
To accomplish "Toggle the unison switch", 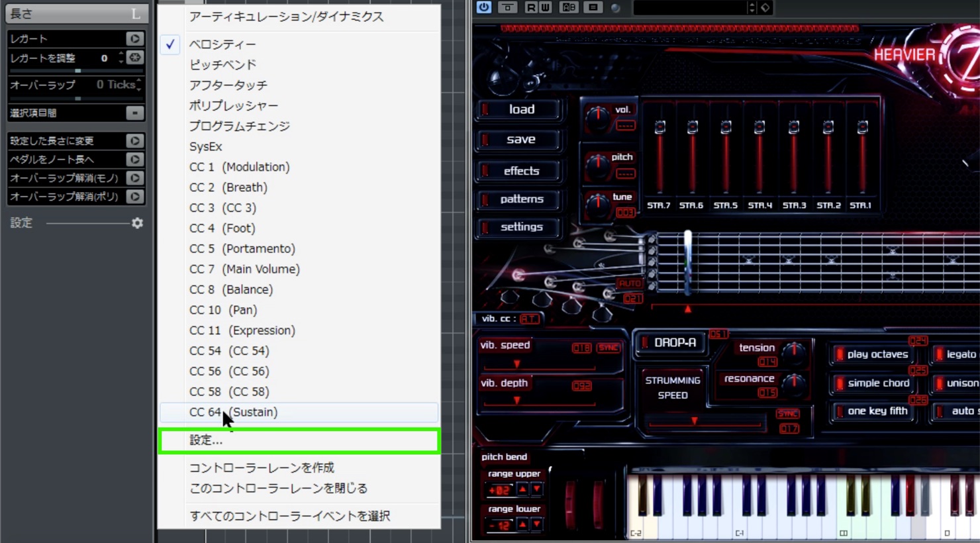I will point(956,383).
